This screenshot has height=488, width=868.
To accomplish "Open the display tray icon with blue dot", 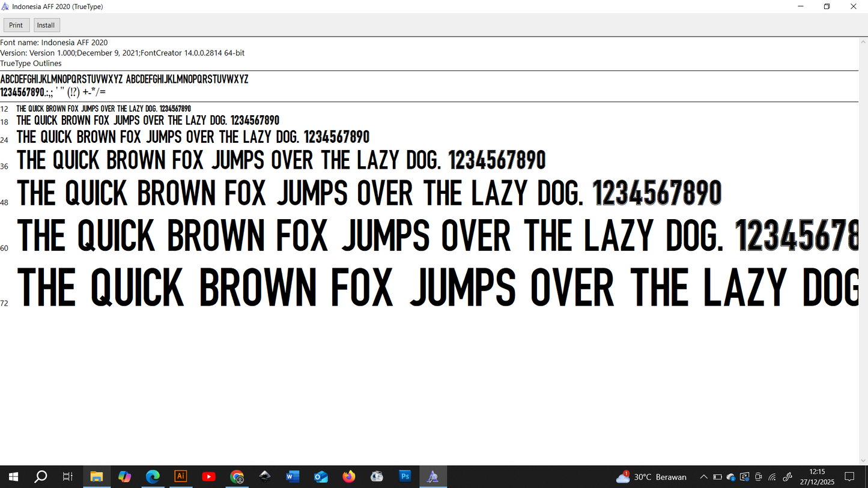I will point(745,477).
